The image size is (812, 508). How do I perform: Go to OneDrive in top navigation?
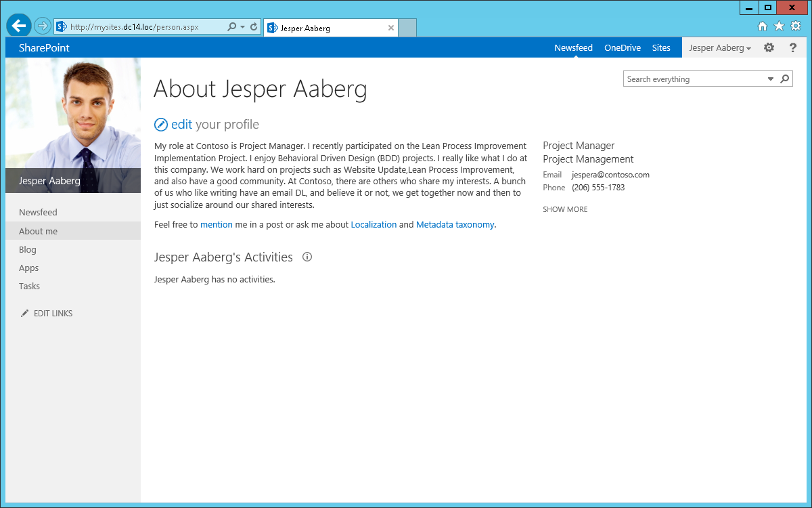click(x=622, y=48)
